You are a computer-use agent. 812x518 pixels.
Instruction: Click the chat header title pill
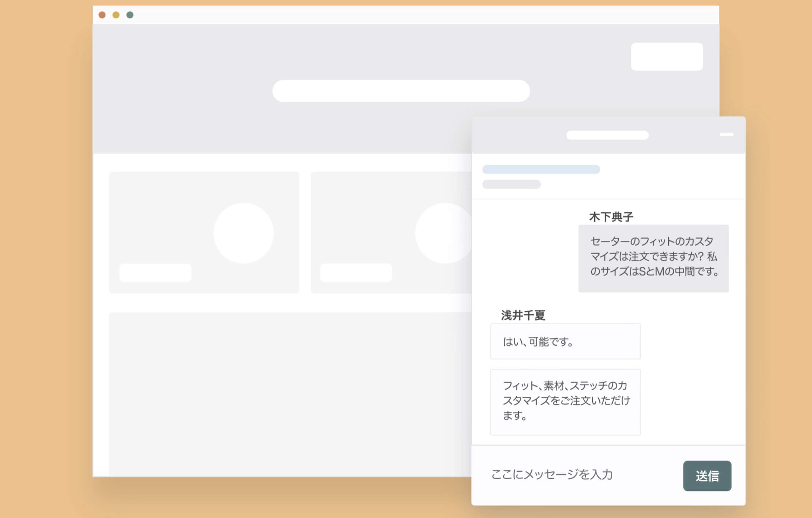pos(607,135)
